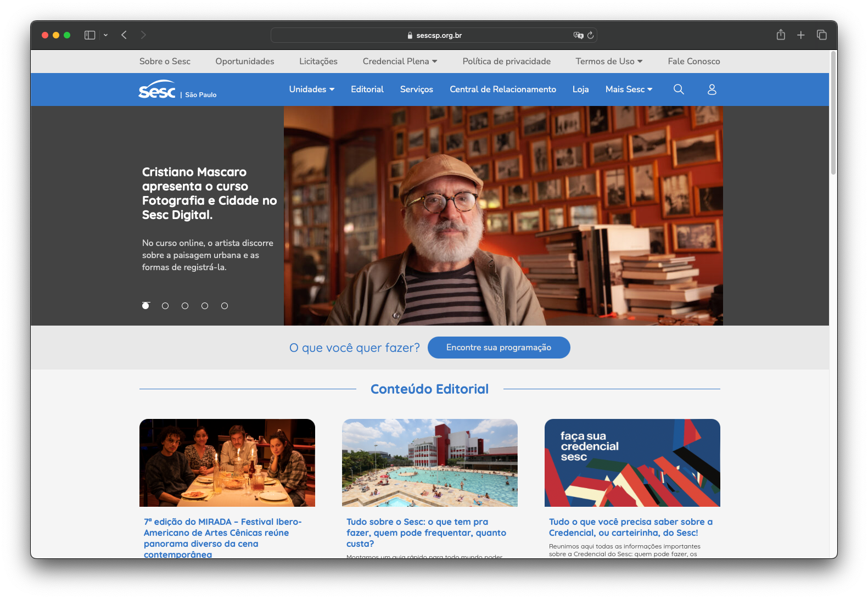Click the user account profile icon
868x599 pixels.
tap(712, 89)
